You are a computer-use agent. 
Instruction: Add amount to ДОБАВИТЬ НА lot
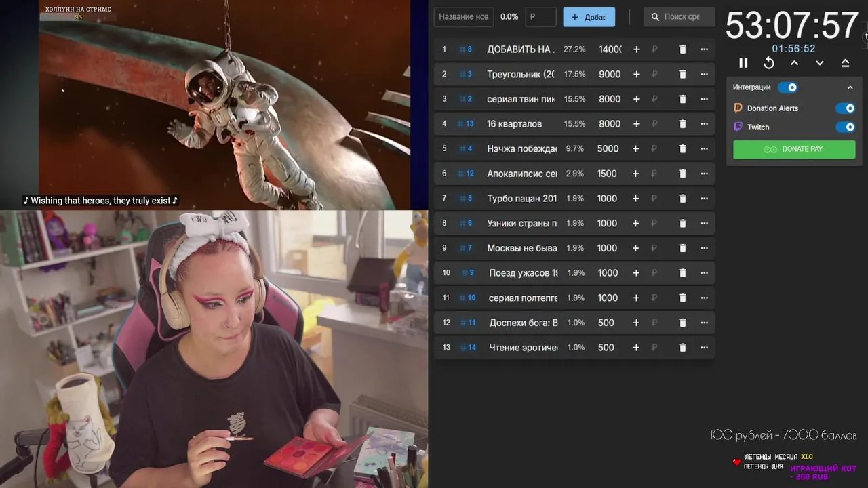(x=636, y=49)
